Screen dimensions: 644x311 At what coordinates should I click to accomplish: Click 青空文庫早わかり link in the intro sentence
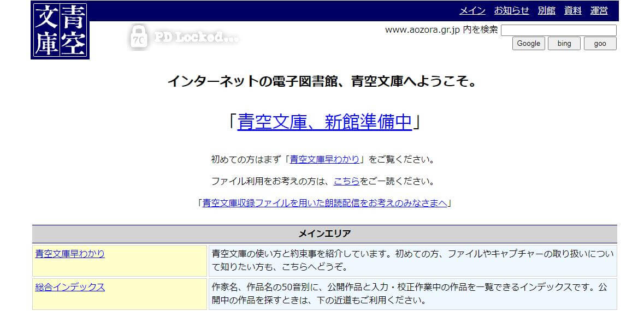[324, 160]
